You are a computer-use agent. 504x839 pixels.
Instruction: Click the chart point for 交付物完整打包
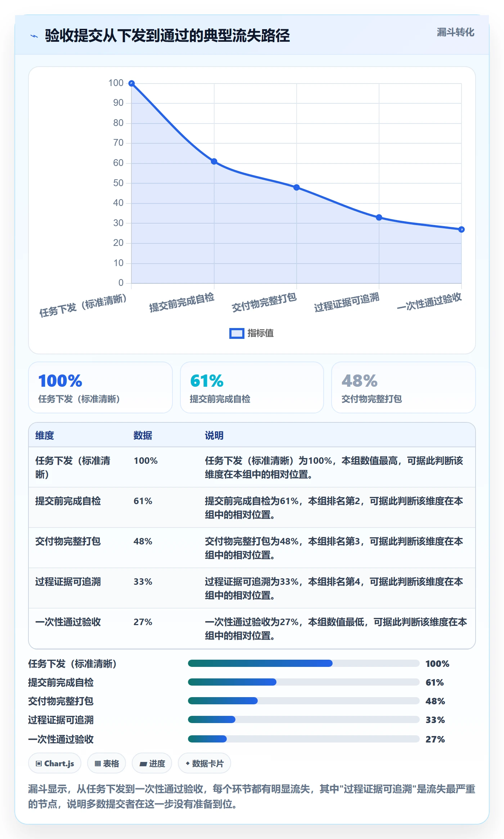tap(297, 187)
